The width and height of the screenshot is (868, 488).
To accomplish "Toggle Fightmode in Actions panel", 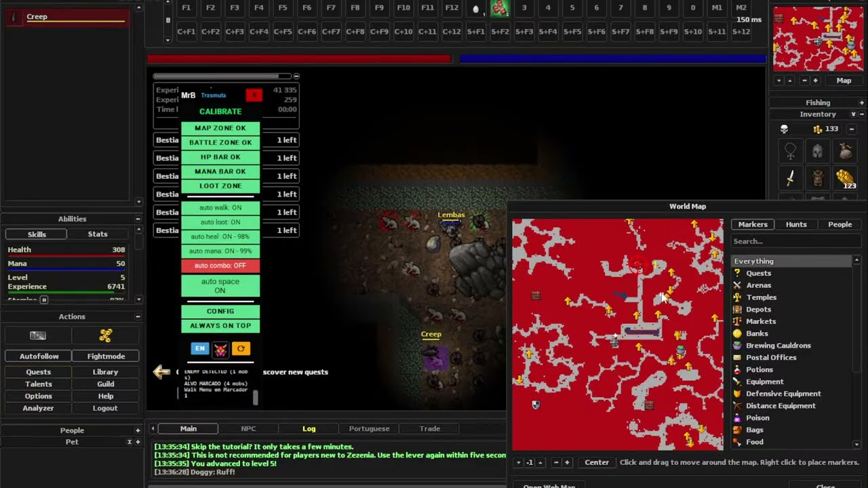I will 106,356.
